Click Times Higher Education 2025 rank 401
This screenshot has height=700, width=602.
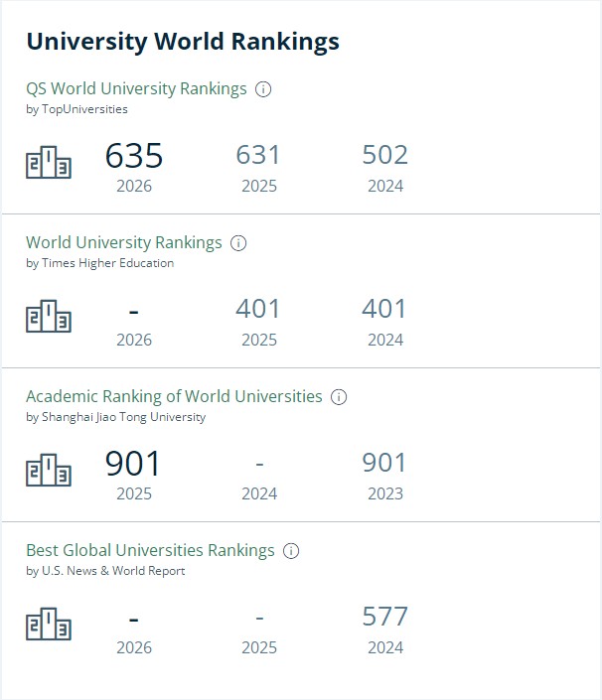coord(258,309)
